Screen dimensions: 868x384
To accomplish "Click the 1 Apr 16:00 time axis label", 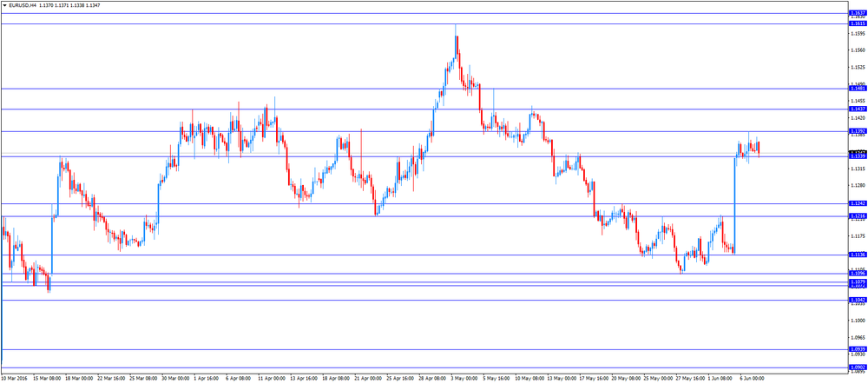I will (x=207, y=380).
